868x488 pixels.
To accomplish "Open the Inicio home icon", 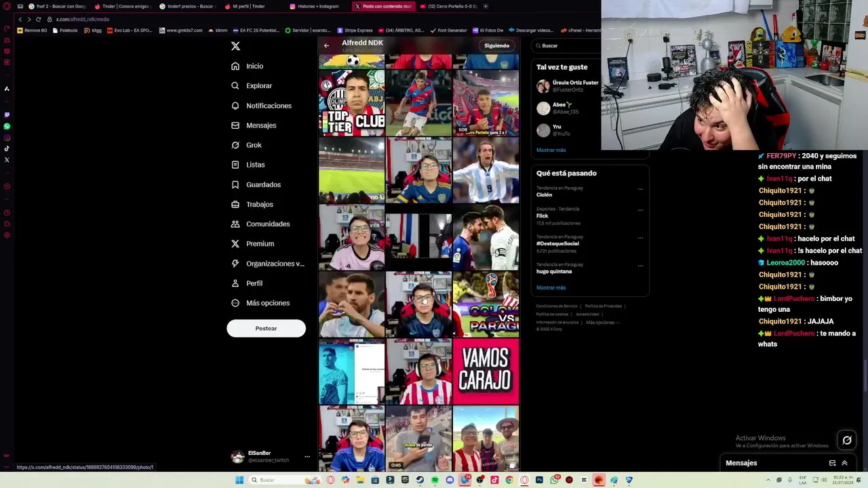I will pos(235,66).
